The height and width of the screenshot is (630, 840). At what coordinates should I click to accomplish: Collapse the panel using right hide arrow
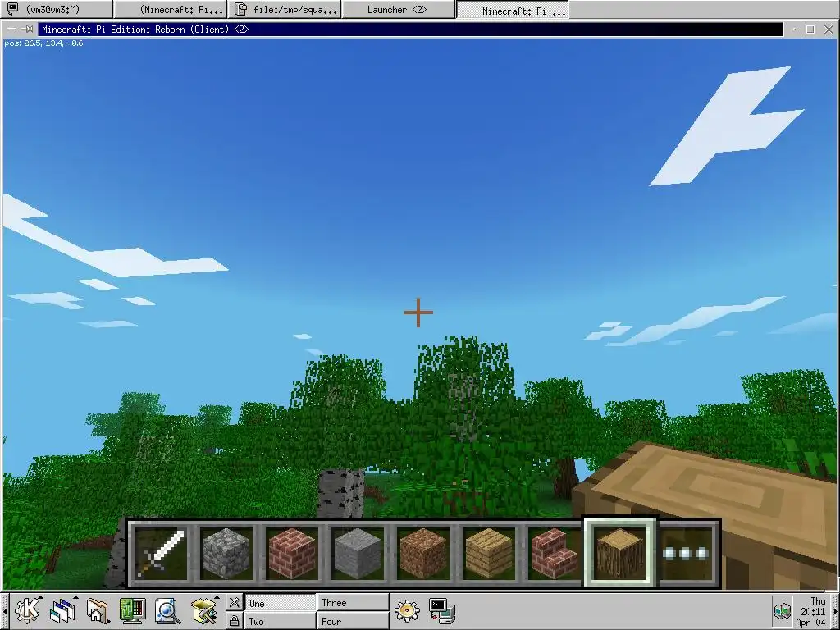pos(835,611)
